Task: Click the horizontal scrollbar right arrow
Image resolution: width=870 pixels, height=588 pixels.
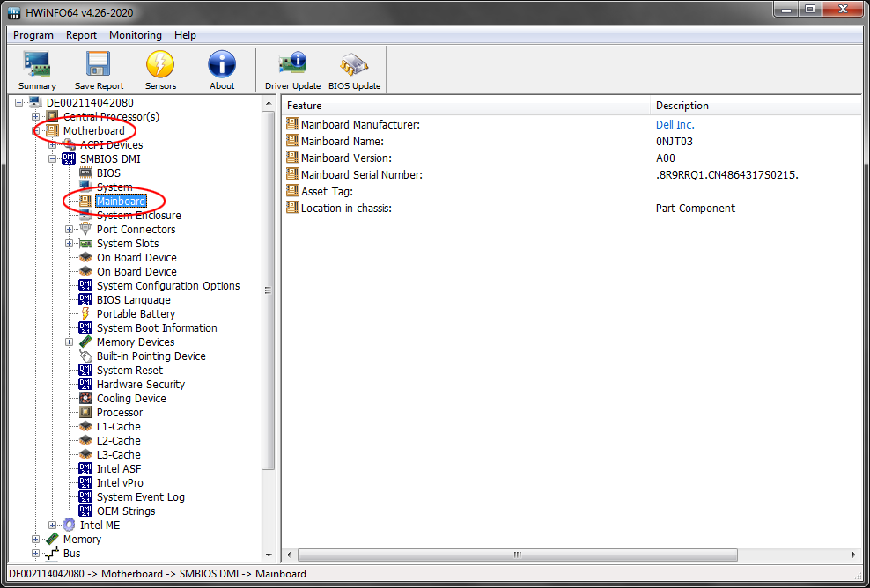Action: (854, 555)
